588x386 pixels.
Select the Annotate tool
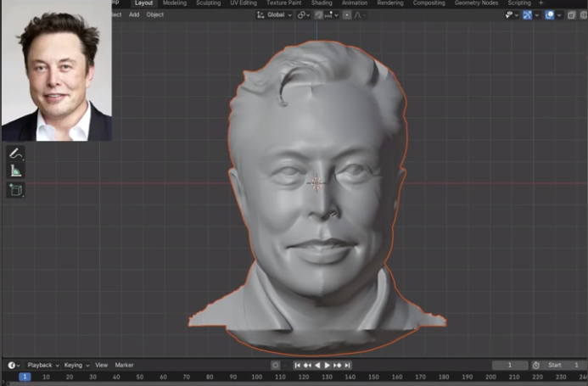tap(15, 154)
